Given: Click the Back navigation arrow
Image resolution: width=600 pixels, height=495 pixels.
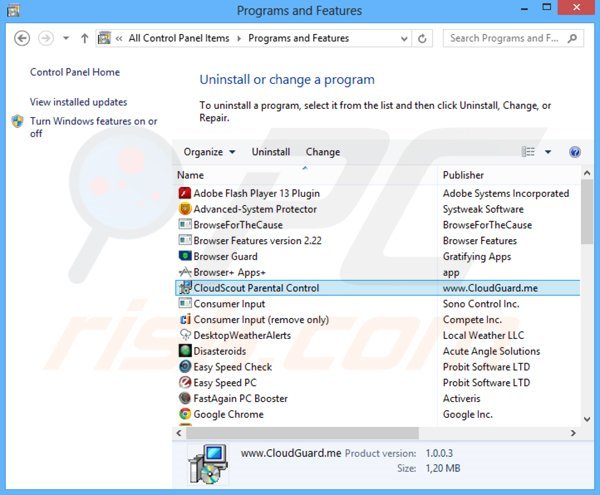Looking at the screenshot, I should 22,38.
